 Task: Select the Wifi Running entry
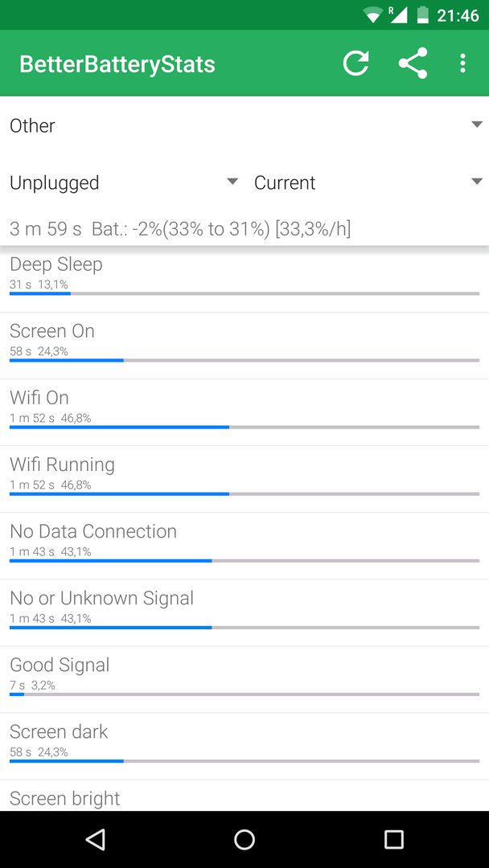[244, 479]
